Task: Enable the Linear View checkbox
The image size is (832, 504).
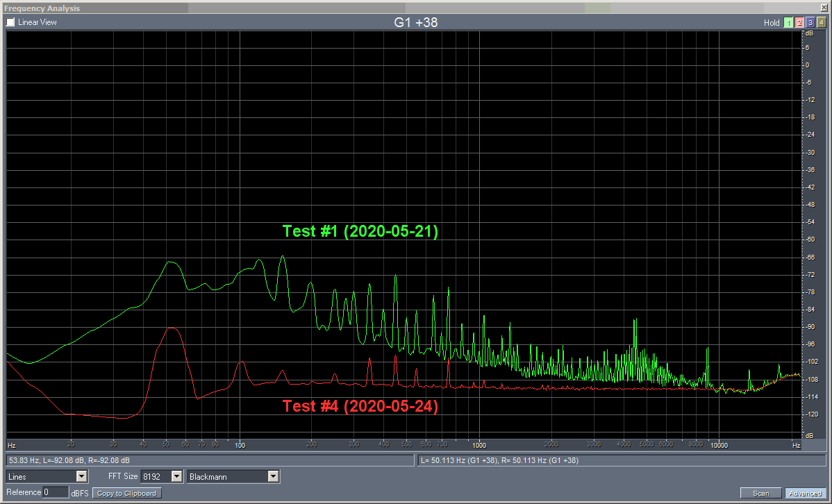Action: (10, 22)
